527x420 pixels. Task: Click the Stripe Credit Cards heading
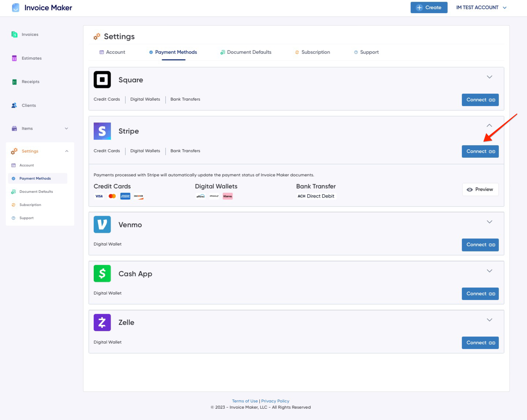point(112,186)
